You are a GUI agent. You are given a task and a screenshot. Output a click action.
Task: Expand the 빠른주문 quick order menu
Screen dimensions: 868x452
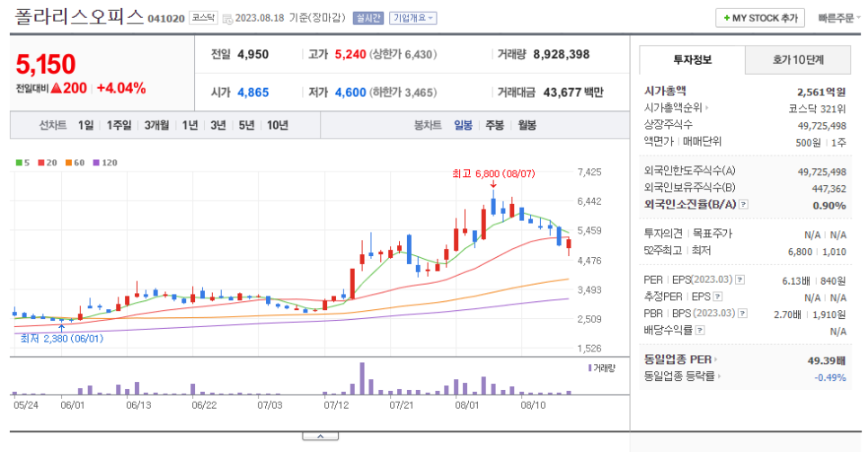(x=838, y=18)
